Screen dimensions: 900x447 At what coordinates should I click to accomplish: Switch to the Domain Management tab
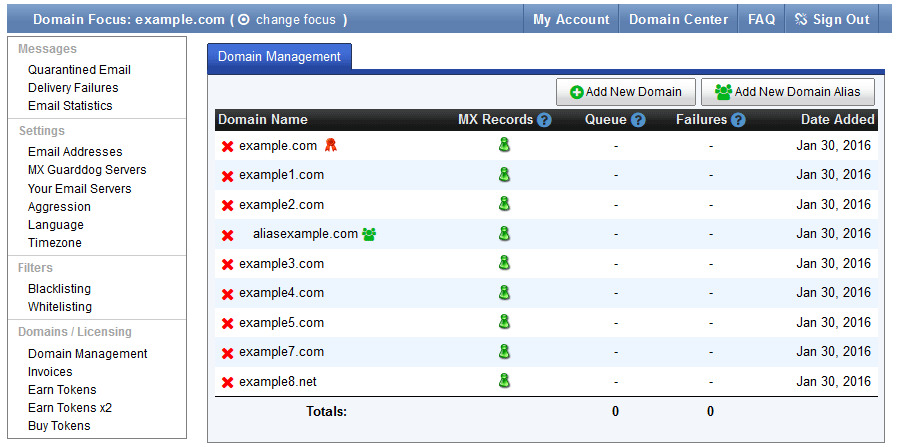click(279, 57)
